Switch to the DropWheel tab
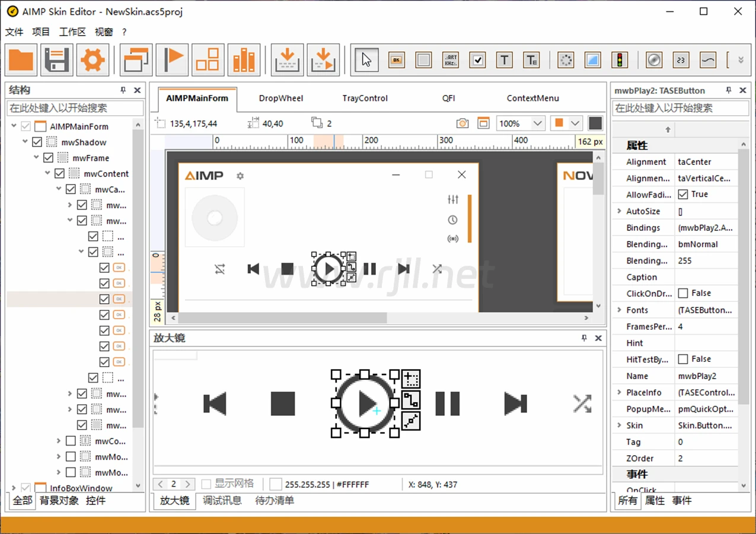 click(x=281, y=98)
